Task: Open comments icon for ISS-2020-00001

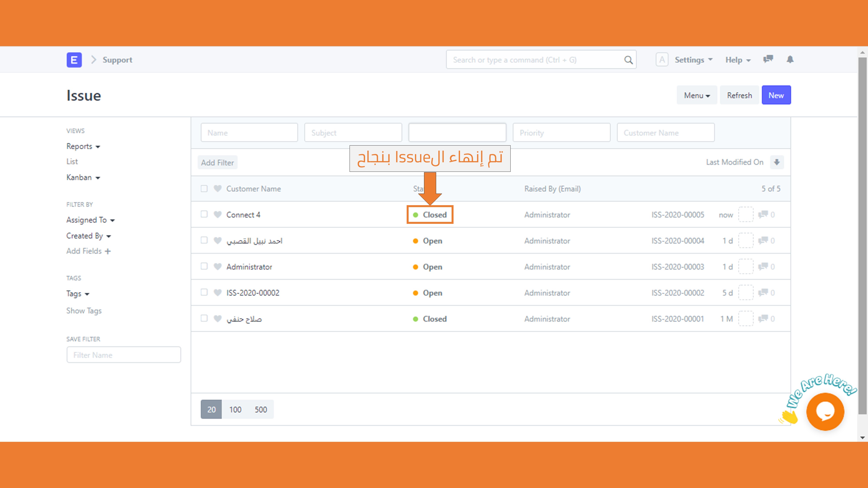Action: pos(763,319)
